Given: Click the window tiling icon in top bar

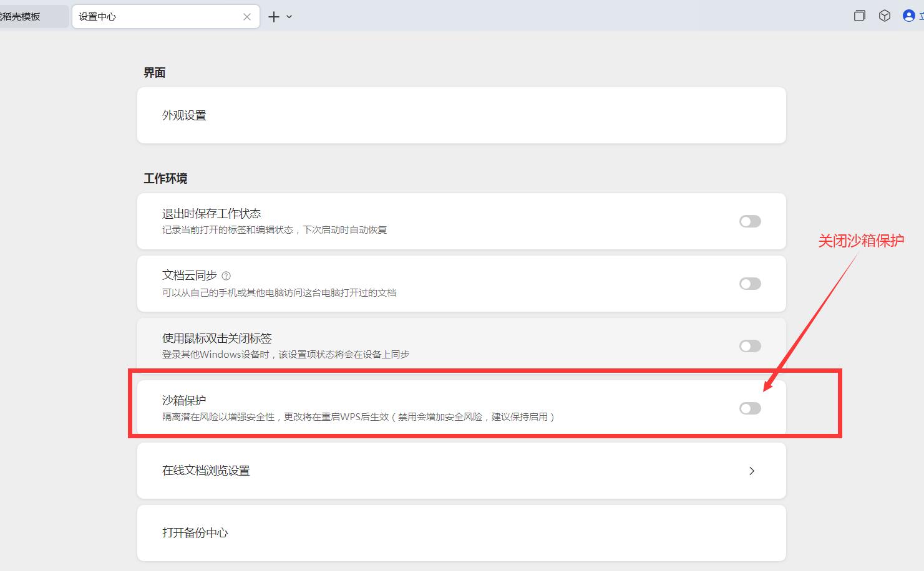Looking at the screenshot, I should coord(860,16).
